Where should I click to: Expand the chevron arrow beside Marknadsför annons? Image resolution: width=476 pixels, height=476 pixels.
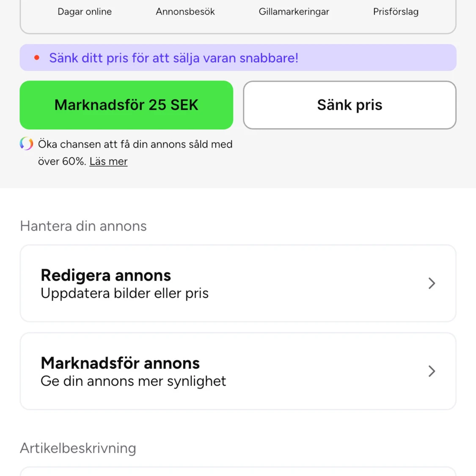pyautogui.click(x=432, y=371)
